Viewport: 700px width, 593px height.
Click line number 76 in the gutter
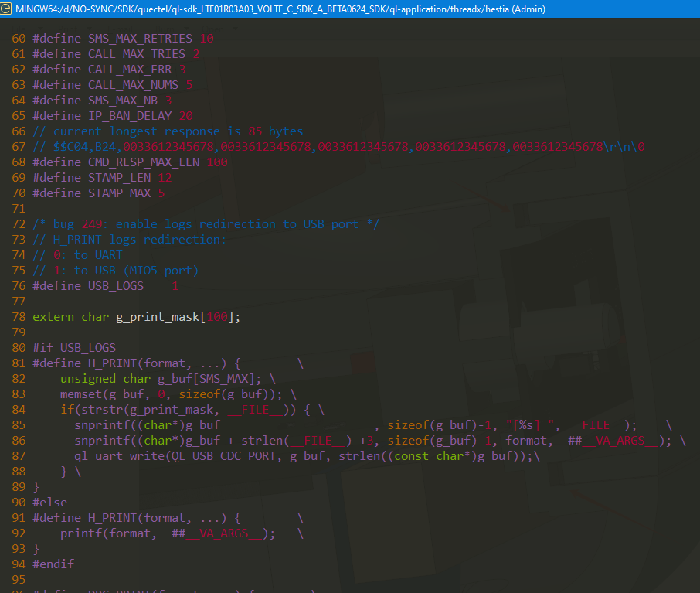(19, 286)
